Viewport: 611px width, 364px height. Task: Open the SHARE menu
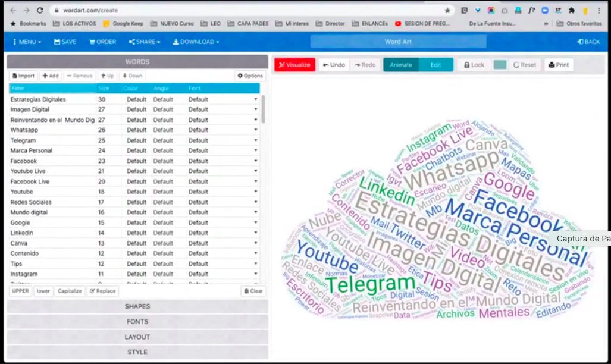(145, 42)
